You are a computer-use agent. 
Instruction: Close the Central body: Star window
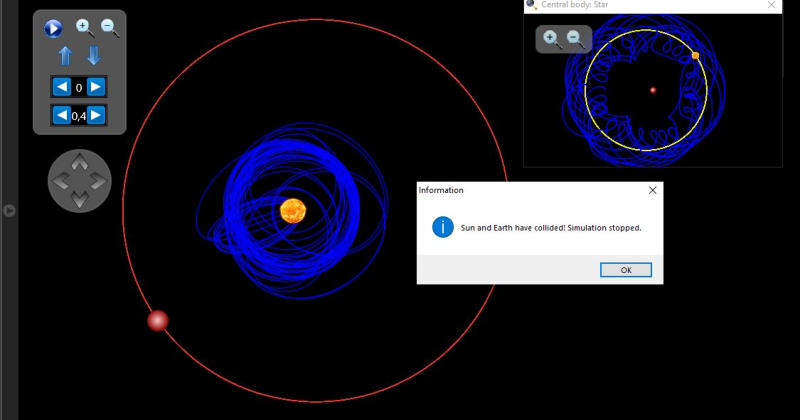[771, 5]
